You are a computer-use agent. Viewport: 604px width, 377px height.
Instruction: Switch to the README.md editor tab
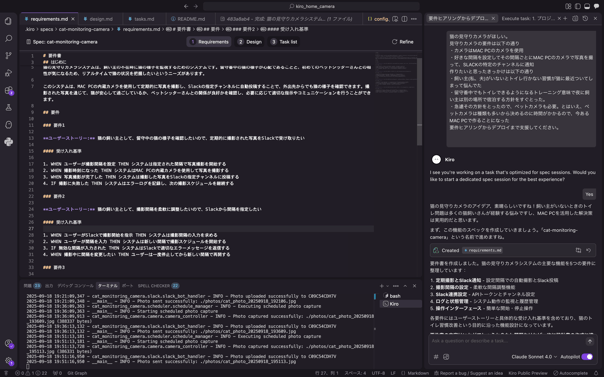click(x=188, y=19)
